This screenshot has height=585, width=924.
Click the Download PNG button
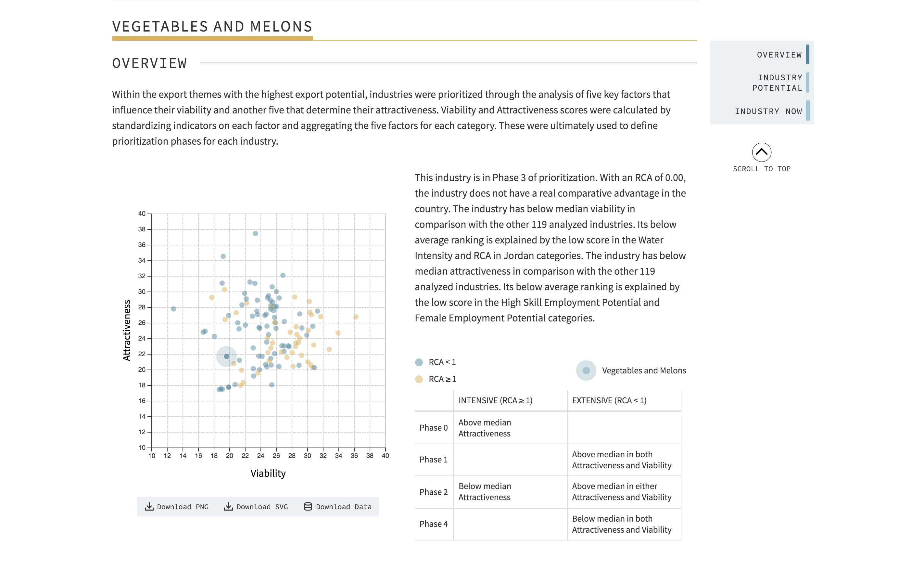pos(176,507)
